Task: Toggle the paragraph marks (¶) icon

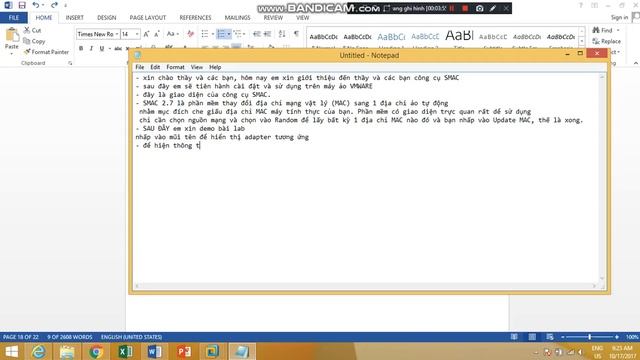Action: pos(296,34)
